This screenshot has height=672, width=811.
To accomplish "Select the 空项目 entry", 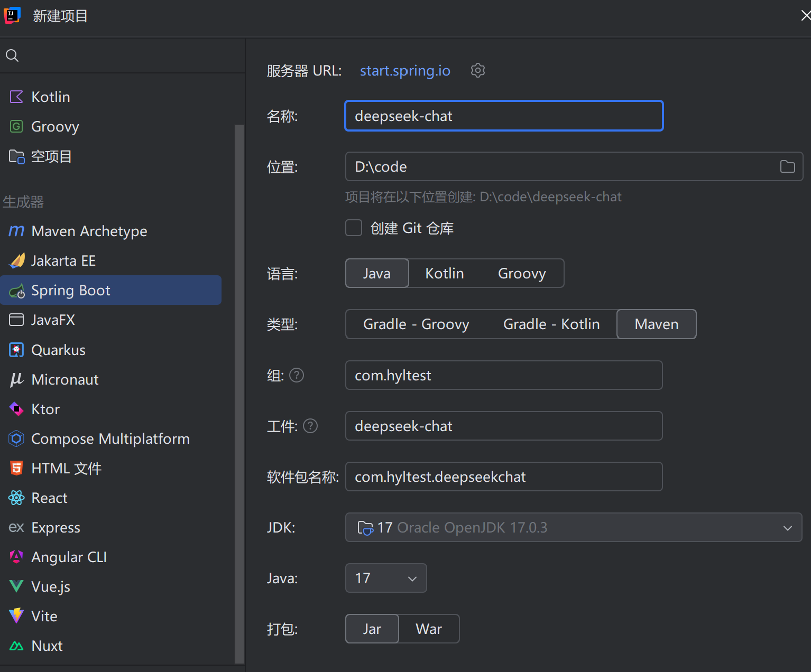I will point(111,156).
